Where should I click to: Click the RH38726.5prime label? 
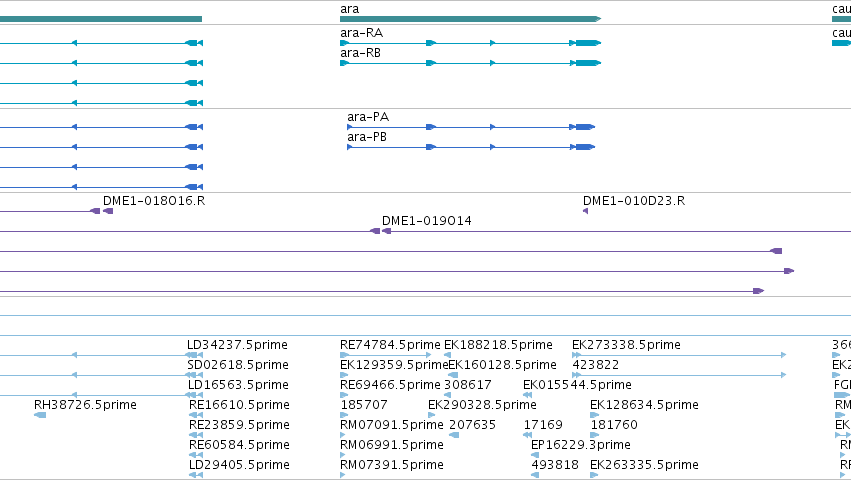85,405
